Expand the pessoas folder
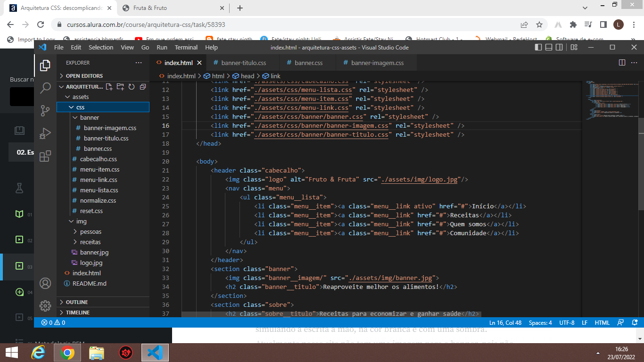644x362 pixels. 103,231
